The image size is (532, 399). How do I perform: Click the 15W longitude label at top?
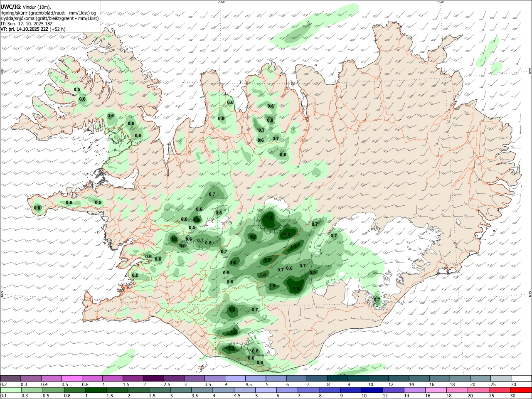tap(440, 2)
